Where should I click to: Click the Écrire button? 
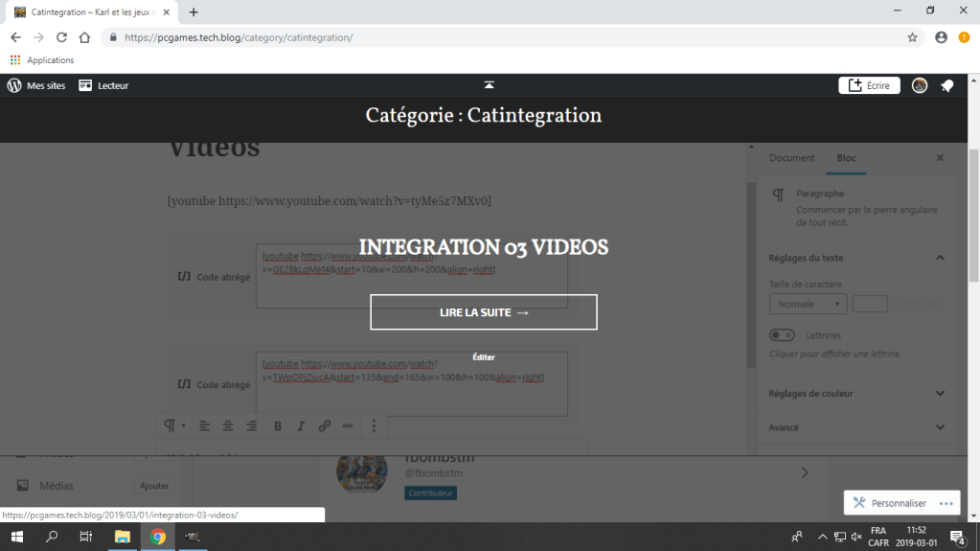pos(869,85)
